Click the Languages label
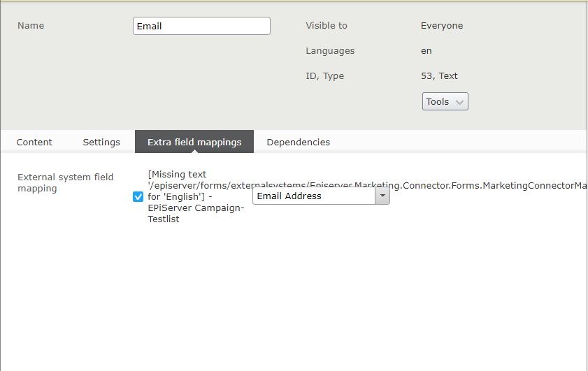Viewport: 588px width, 371px height. coord(330,51)
